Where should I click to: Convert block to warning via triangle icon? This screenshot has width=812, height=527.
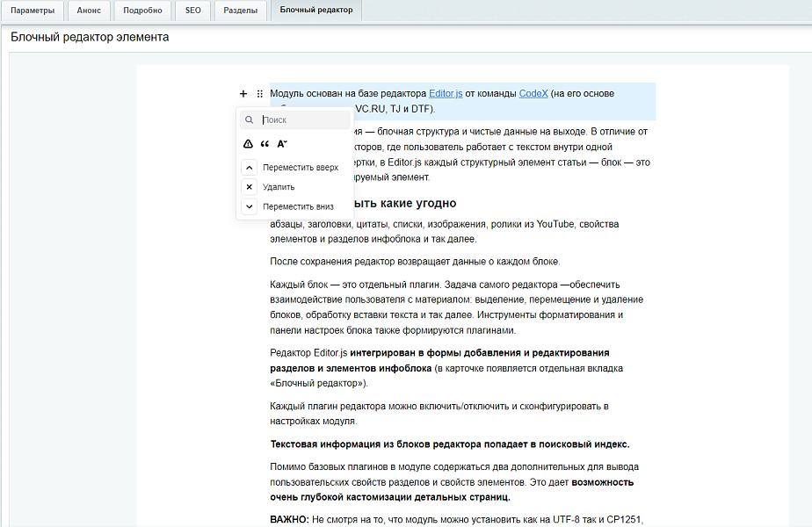(249, 143)
